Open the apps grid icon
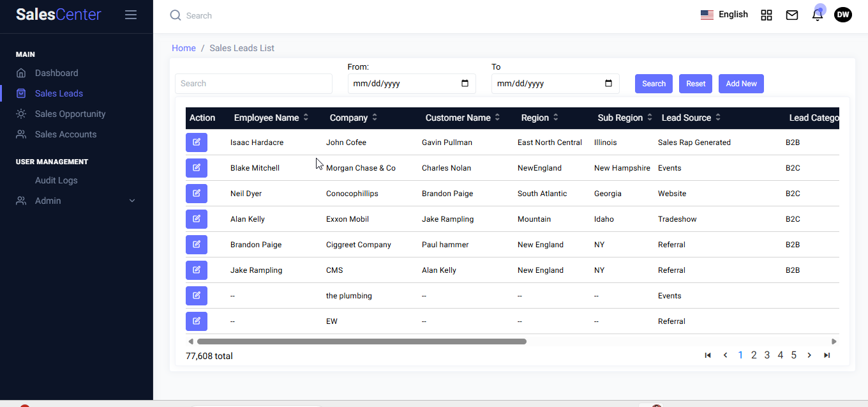The width and height of the screenshot is (868, 407). pos(767,15)
